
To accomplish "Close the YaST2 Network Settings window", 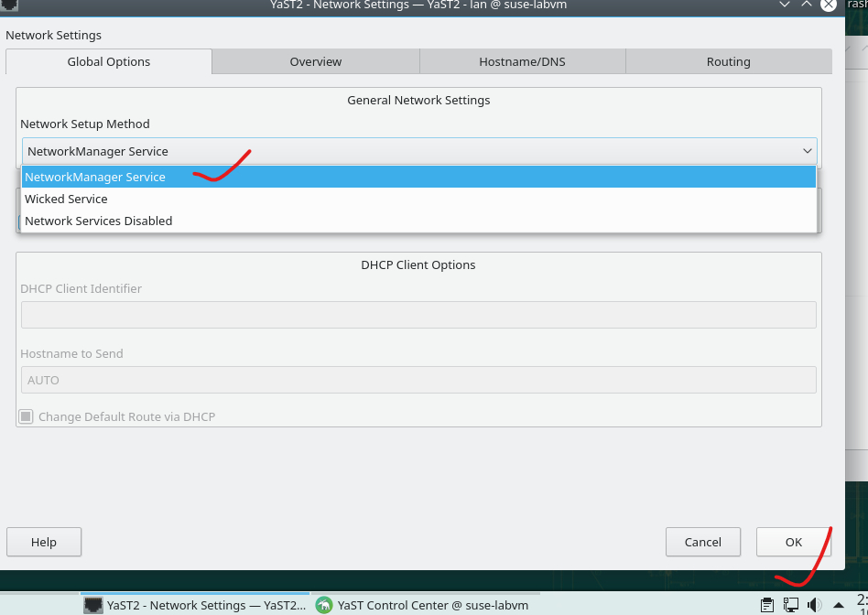I will click(828, 5).
